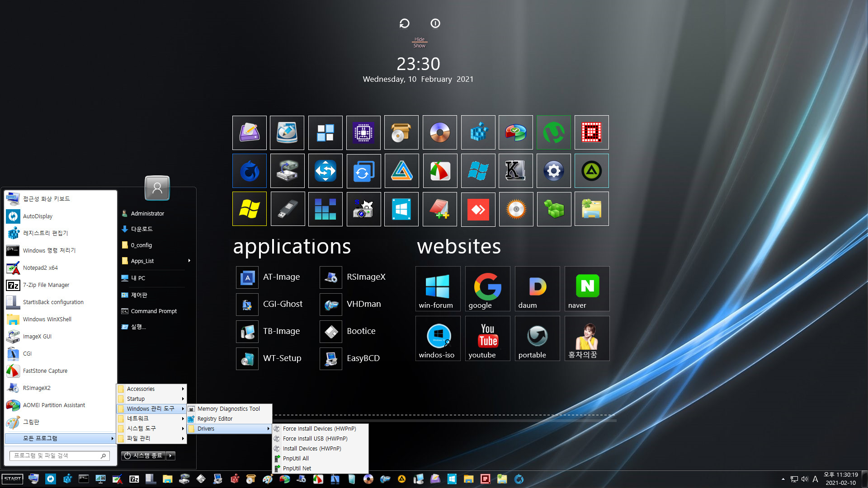Open VHDman from applications list
868x488 pixels.
(351, 305)
